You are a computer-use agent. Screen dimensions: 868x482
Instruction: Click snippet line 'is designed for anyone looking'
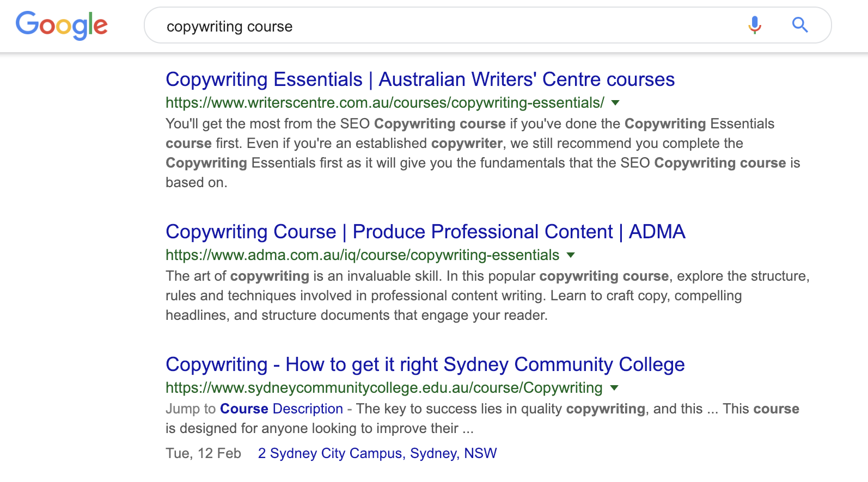(x=319, y=428)
